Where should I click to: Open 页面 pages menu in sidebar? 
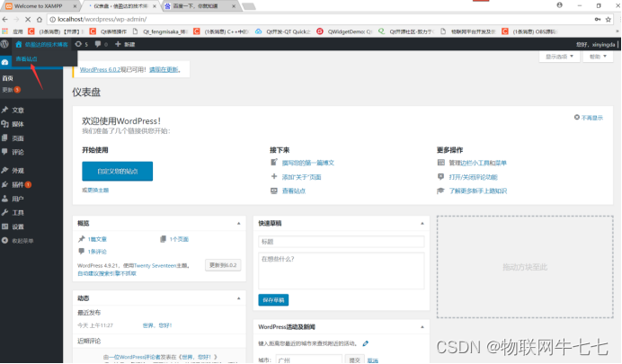point(18,138)
